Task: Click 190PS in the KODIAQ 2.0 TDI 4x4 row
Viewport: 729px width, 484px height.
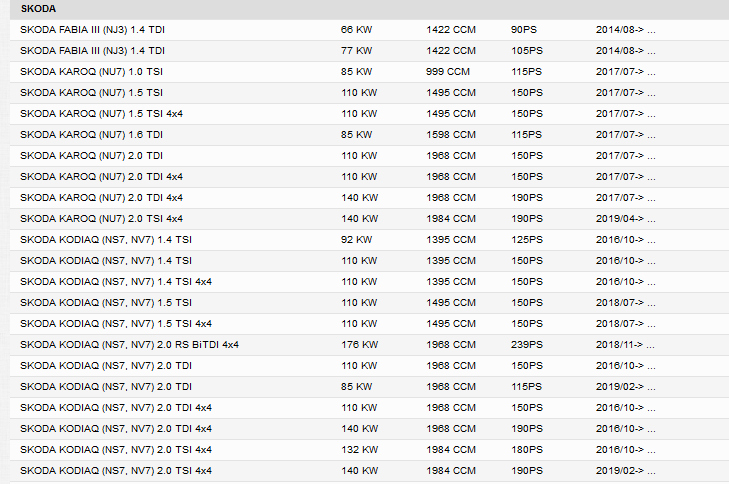Action: (x=527, y=429)
